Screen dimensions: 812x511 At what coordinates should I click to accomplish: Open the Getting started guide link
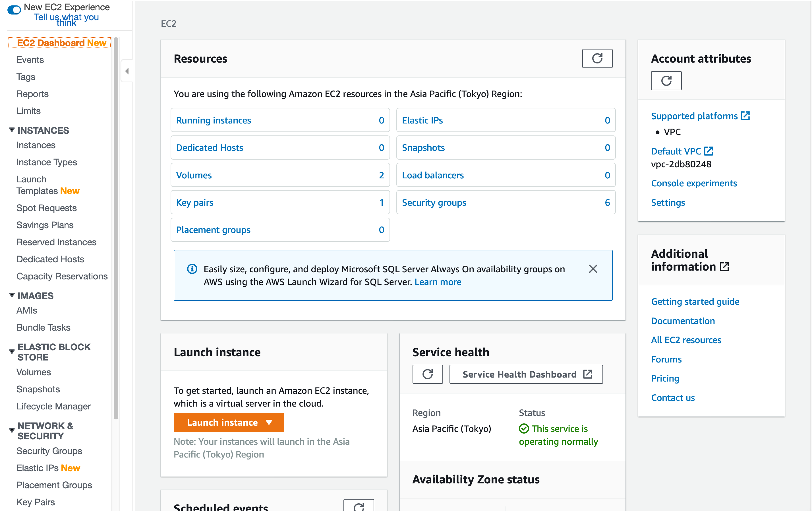[x=695, y=301]
